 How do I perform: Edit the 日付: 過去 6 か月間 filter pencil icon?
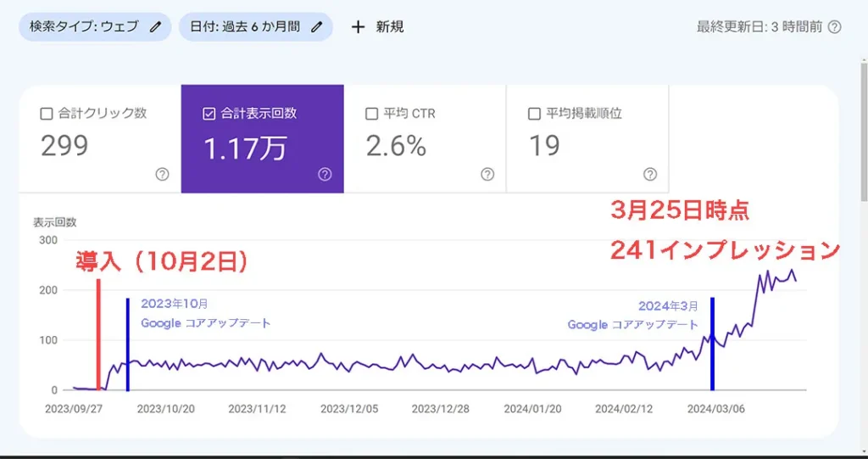[x=316, y=27]
